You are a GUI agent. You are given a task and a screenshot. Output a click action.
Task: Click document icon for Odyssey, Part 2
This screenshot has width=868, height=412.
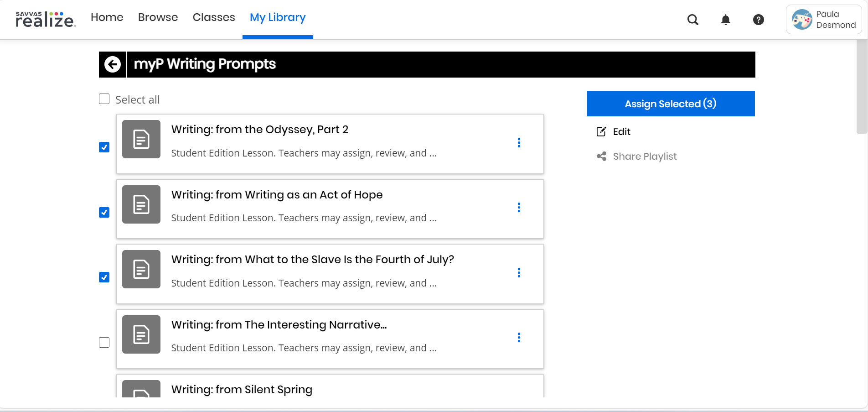tap(141, 139)
